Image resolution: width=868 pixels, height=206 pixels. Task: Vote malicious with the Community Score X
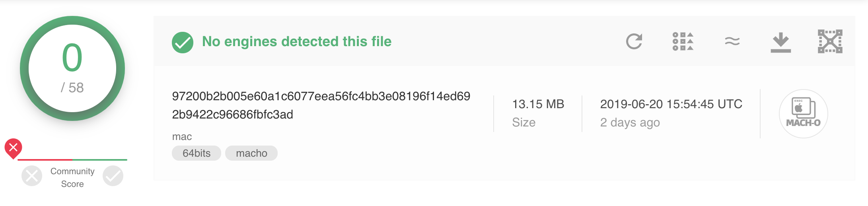tap(32, 176)
